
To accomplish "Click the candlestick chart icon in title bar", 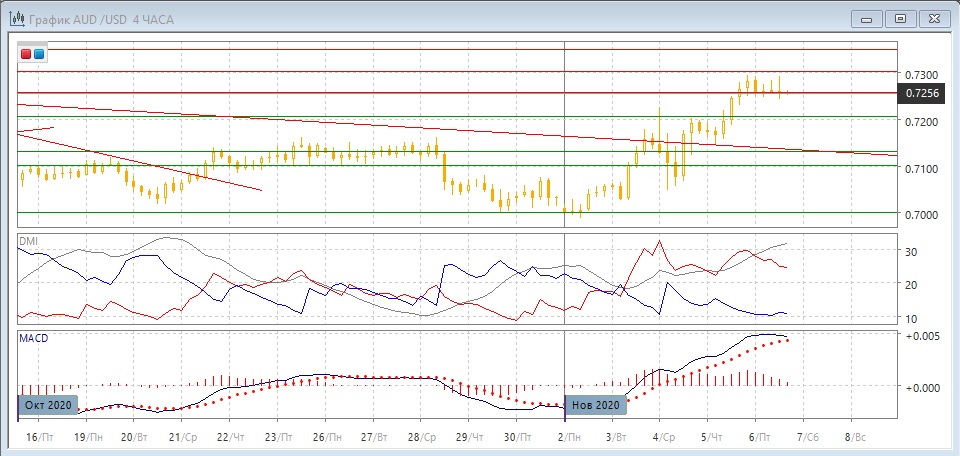I will coord(14,19).
